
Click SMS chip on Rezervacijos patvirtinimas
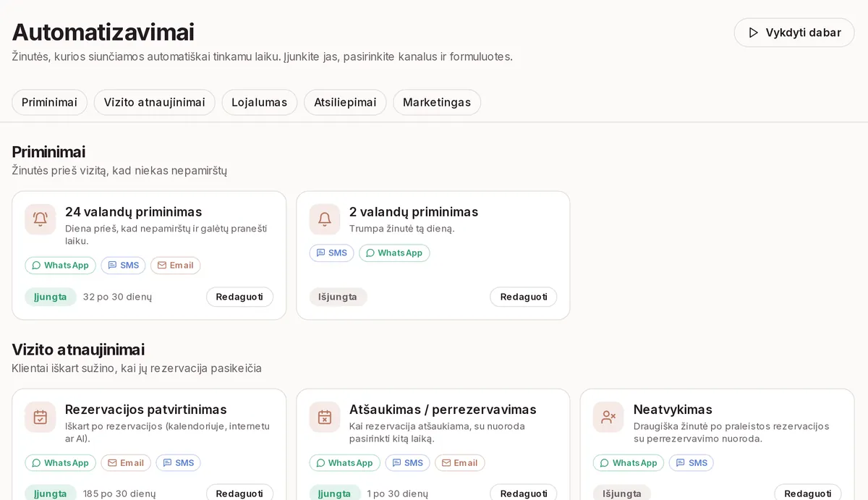pos(179,463)
